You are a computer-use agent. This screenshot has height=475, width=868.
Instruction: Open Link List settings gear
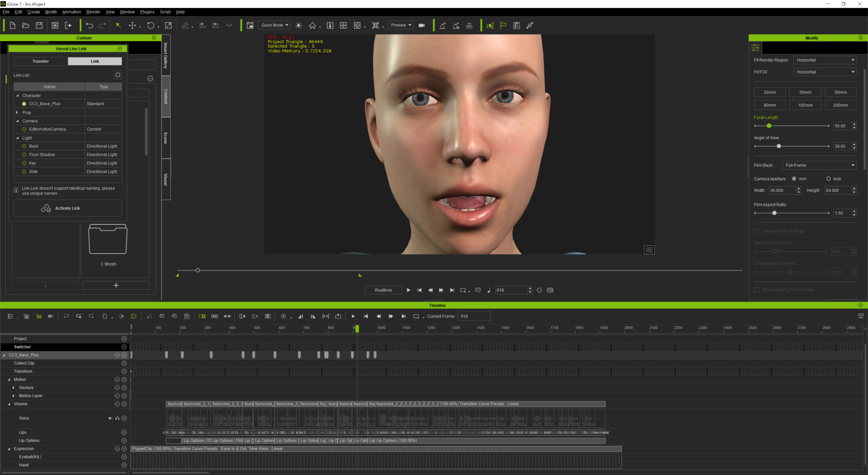point(118,75)
